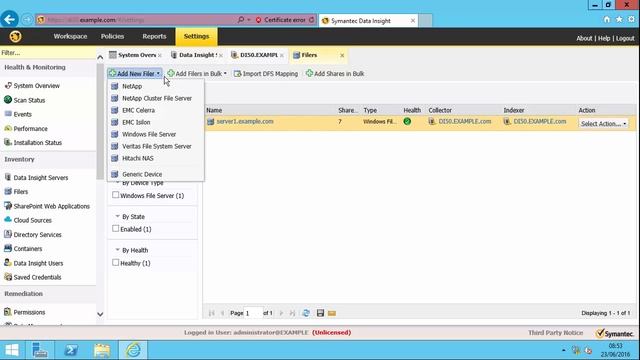Click DI50.EXAMPLE.com indexer link
The image size is (640, 360).
[540, 122]
